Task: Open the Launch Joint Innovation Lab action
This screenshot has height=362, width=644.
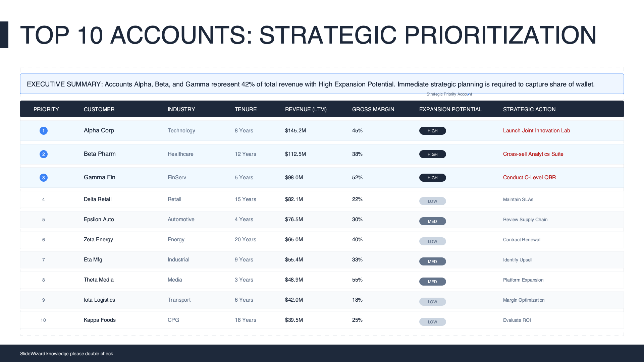Action: click(536, 131)
